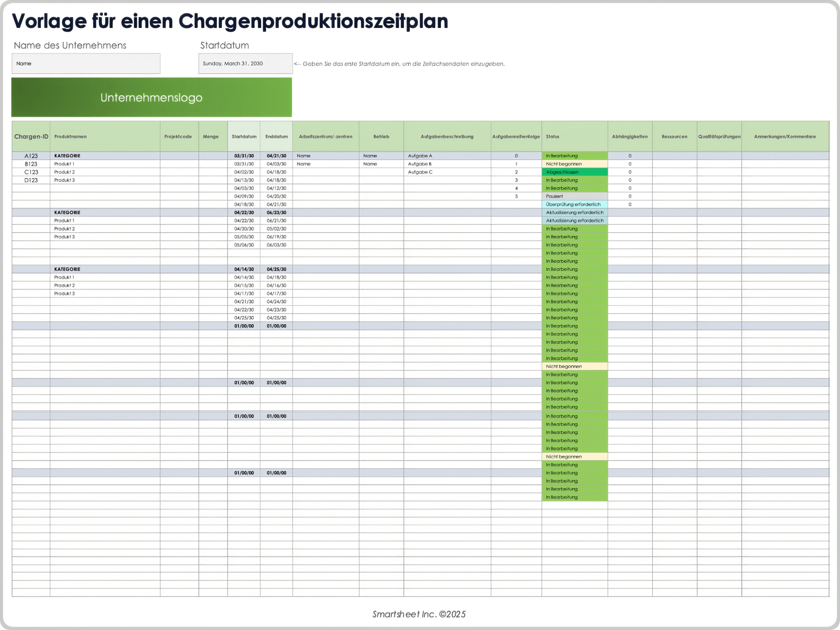
Task: Select the Startdatum field showing Sunday, March 31, 2030
Action: pos(245,63)
